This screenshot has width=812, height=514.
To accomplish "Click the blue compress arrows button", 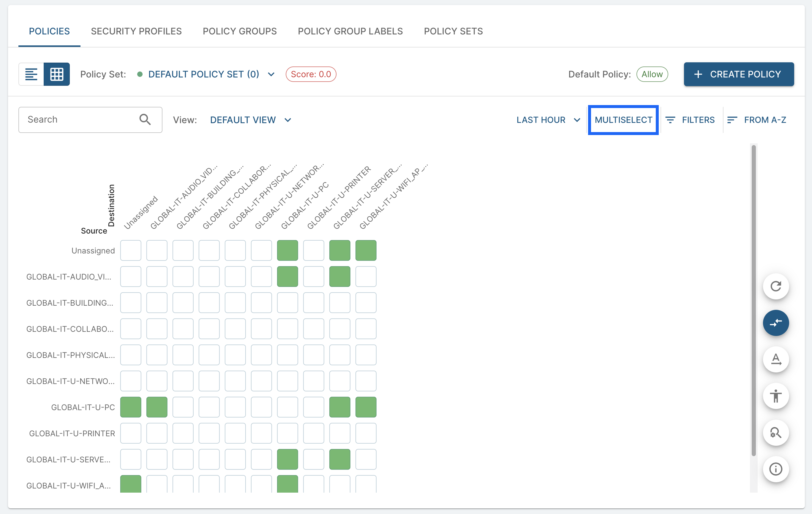I will 775,323.
